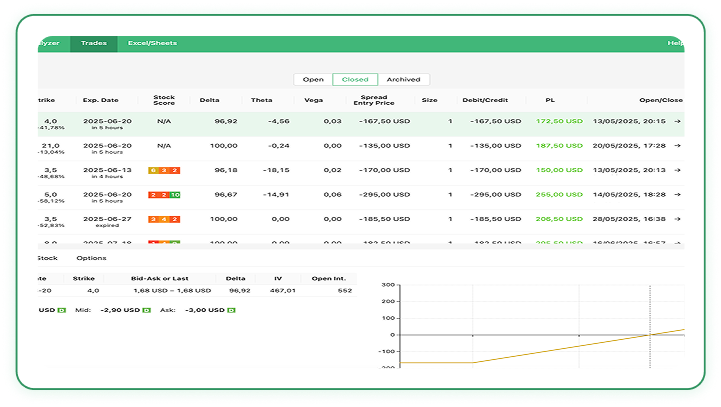Click stock score badge on 2025-06-27 row
The image size is (721, 407).
(164, 219)
